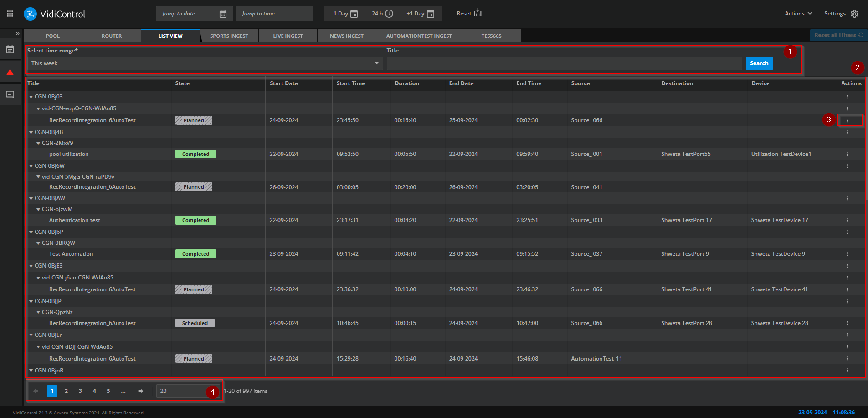
Task: Click the VidiControl logo icon
Action: pyautogui.click(x=30, y=14)
